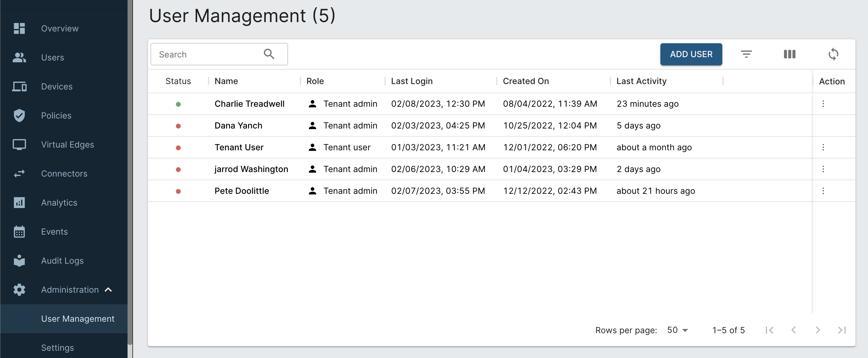This screenshot has height=358, width=868.
Task: Open the Settings link under Administration
Action: pos(57,347)
